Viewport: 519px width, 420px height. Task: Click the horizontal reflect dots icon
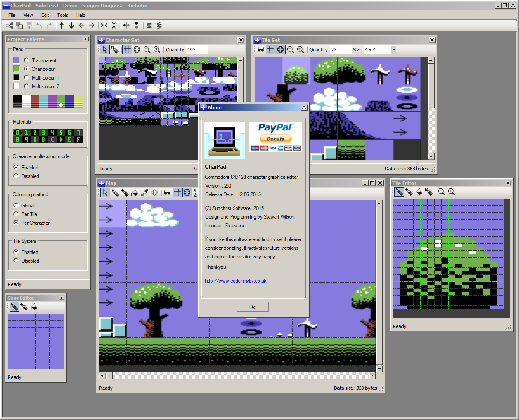pyautogui.click(x=126, y=25)
